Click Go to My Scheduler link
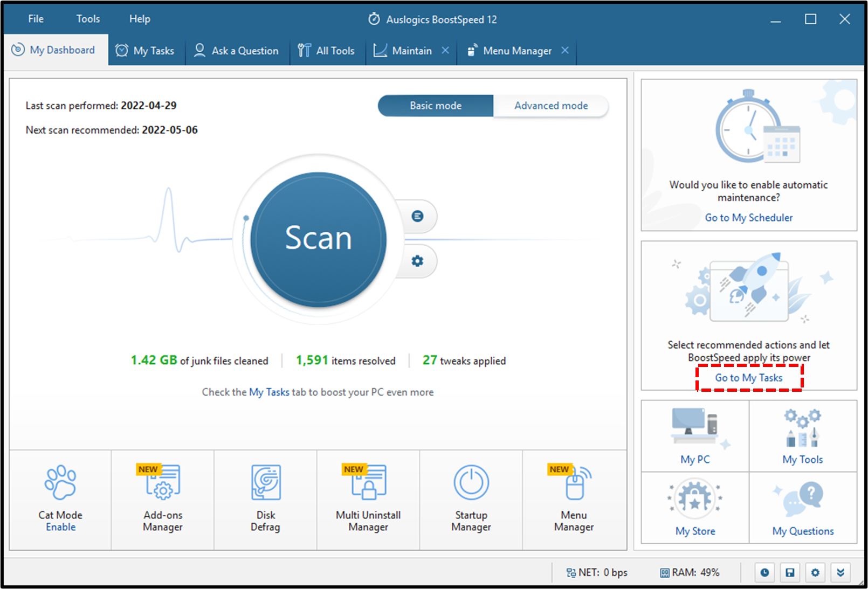This screenshot has width=868, height=589. tap(749, 218)
